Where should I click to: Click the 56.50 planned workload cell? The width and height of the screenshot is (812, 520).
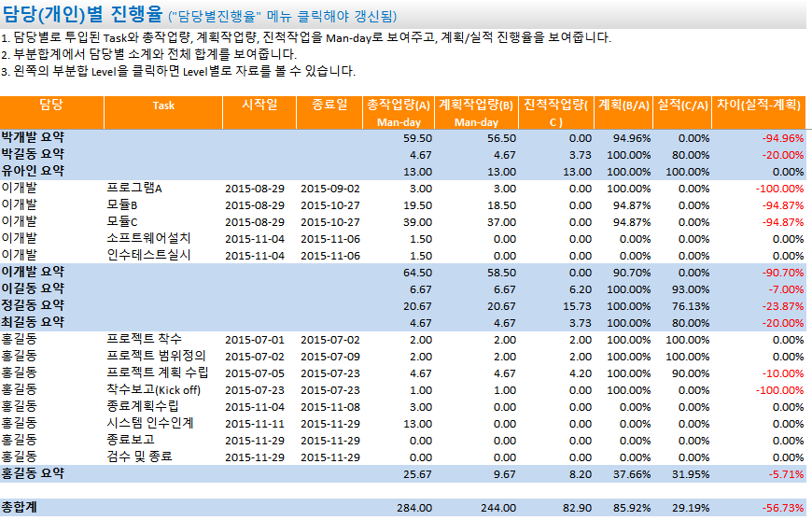pyautogui.click(x=501, y=139)
